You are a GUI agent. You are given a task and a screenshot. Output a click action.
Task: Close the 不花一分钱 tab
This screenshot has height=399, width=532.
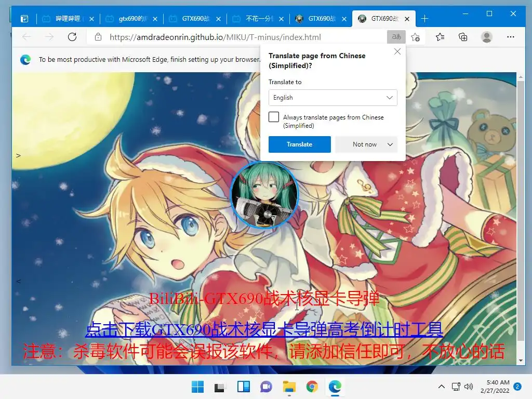tap(281, 19)
